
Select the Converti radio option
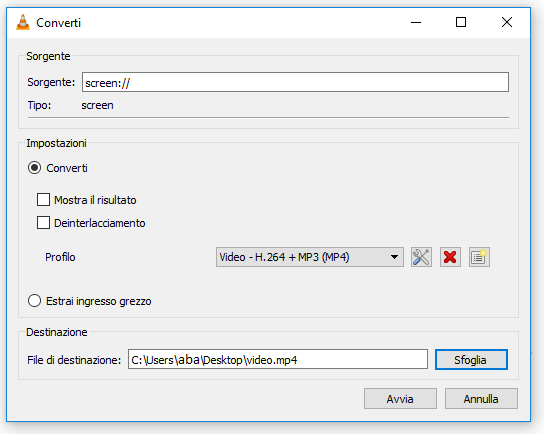(34, 168)
